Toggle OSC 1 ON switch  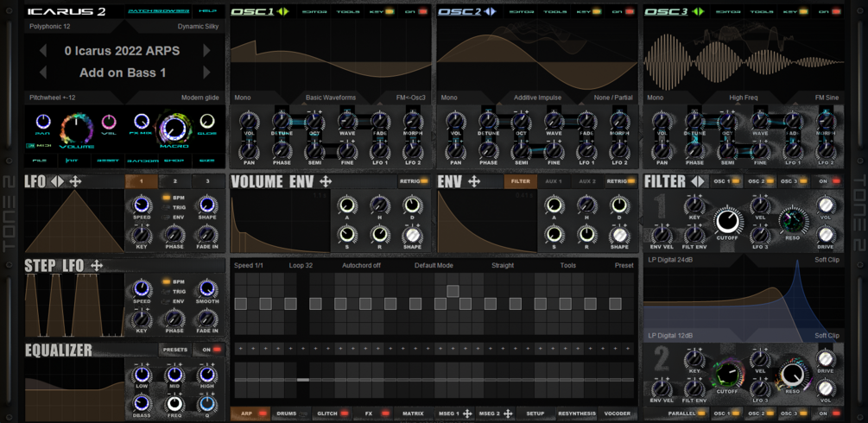click(x=415, y=11)
